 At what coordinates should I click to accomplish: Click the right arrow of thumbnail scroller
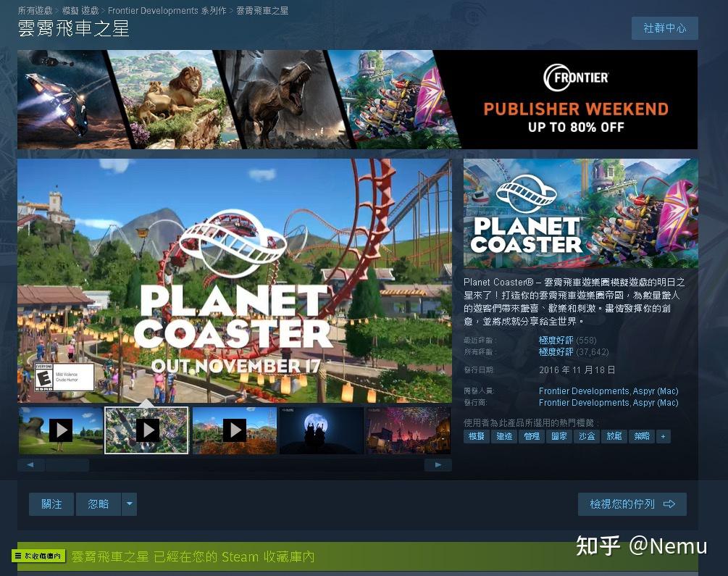(438, 465)
